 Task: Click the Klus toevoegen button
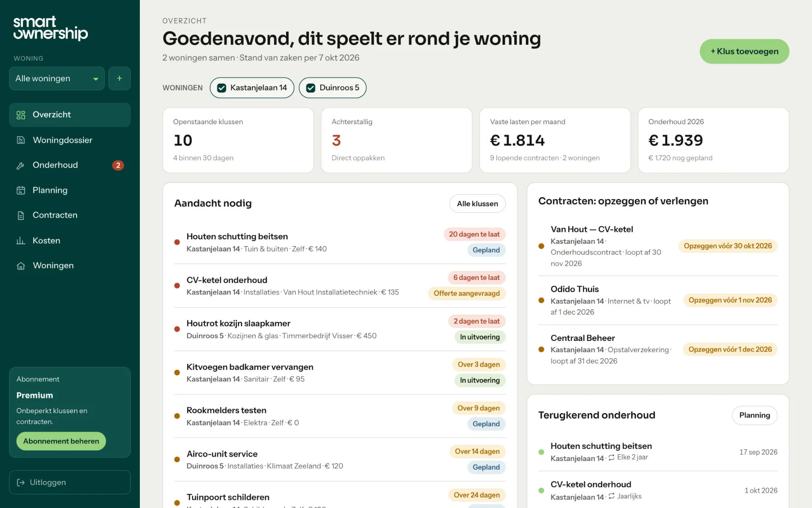tap(744, 51)
